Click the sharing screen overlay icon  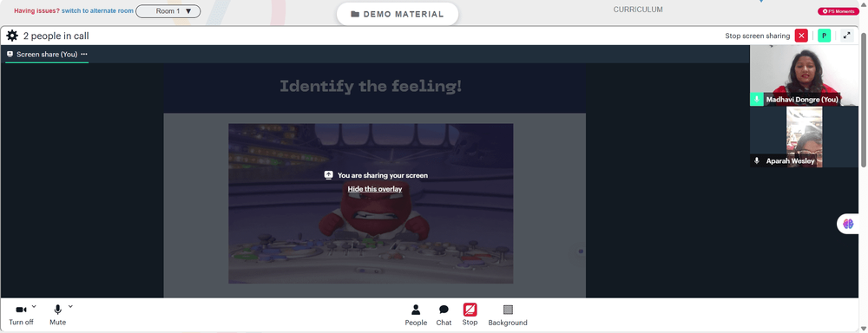[328, 175]
